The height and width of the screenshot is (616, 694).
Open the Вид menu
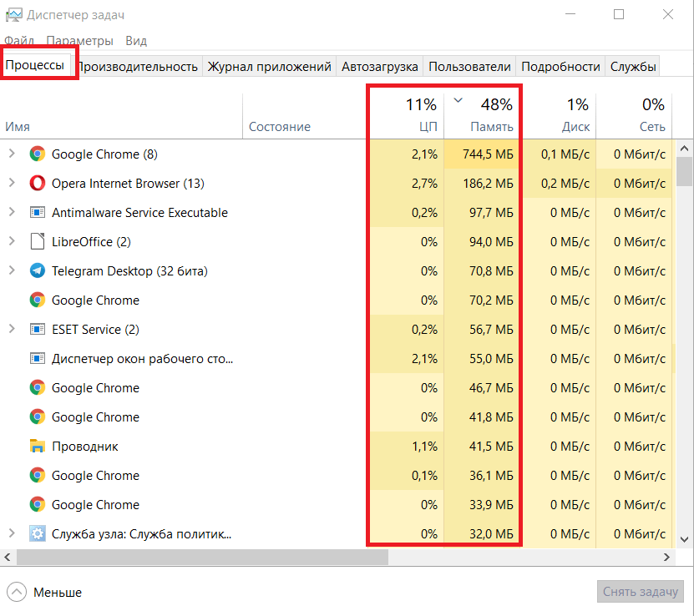pos(136,41)
